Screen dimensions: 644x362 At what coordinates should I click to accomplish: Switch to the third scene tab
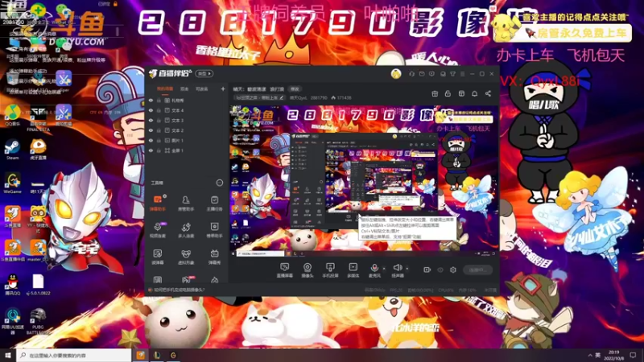(x=201, y=89)
